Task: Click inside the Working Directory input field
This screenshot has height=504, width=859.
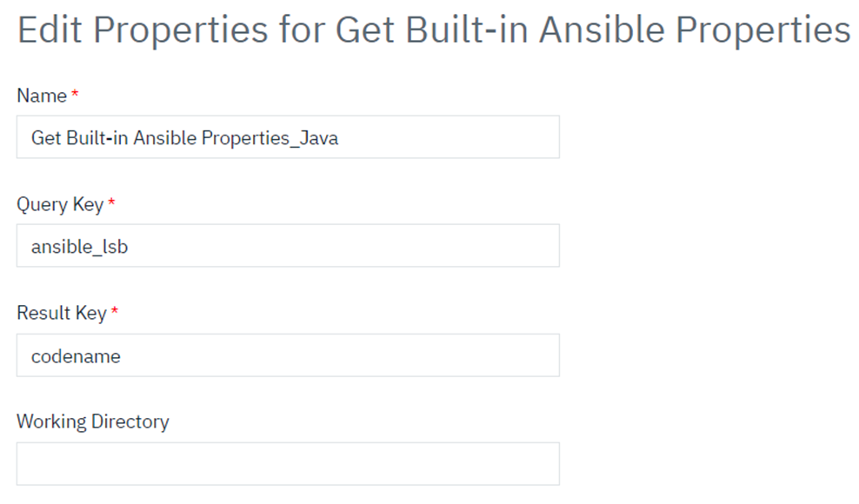Action: tap(287, 463)
